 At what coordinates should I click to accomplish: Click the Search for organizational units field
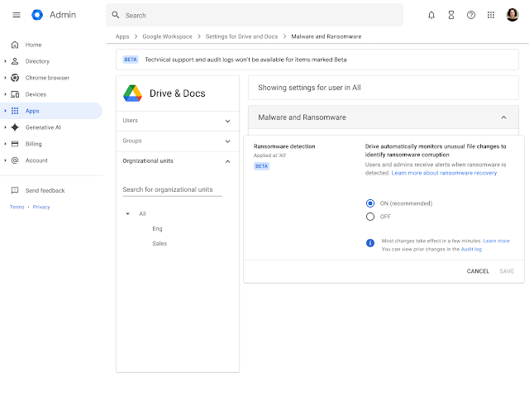pyautogui.click(x=172, y=189)
